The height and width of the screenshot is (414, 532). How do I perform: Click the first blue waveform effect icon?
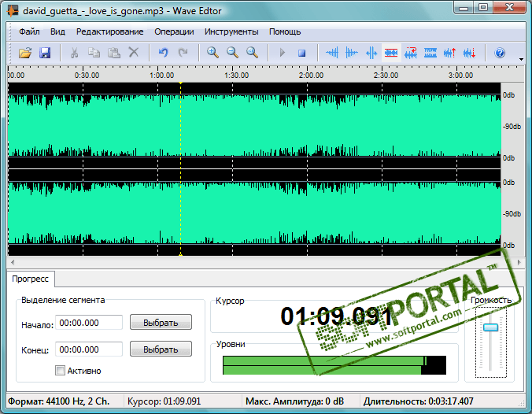coord(332,53)
